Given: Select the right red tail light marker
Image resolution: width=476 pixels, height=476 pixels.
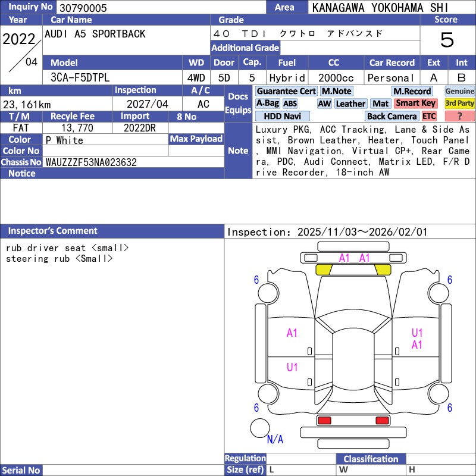Looking at the screenshot, I should pos(382,421).
